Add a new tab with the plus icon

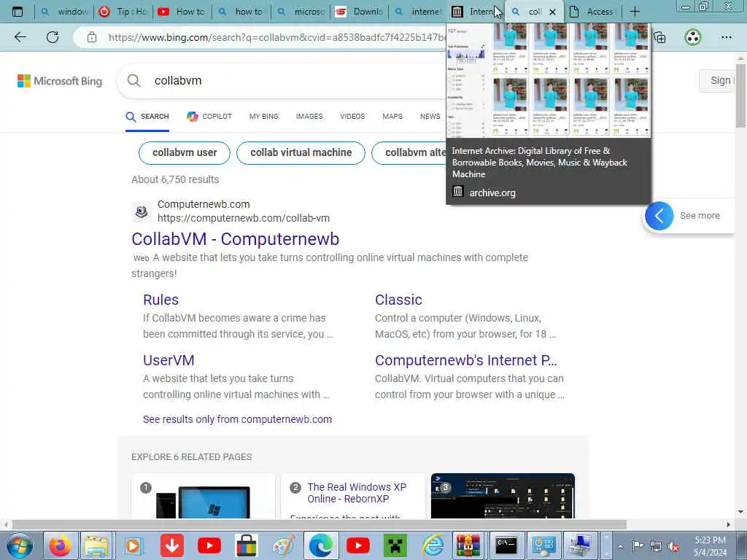click(635, 12)
